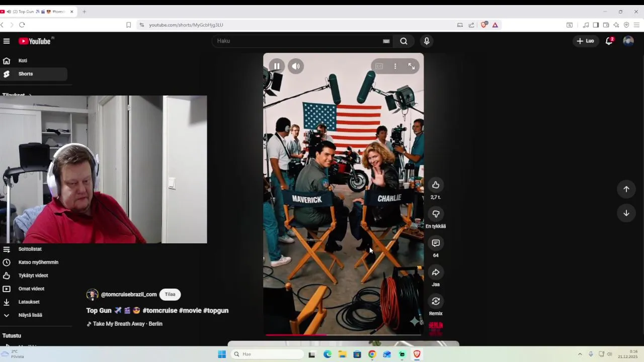Click the magnifier search button

[x=404, y=41]
